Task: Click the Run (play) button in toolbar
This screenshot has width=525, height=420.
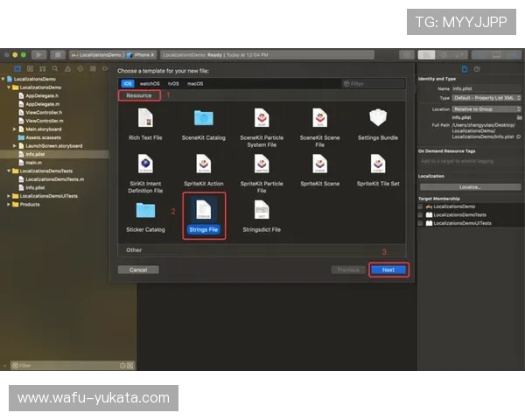Action: tap(39, 54)
